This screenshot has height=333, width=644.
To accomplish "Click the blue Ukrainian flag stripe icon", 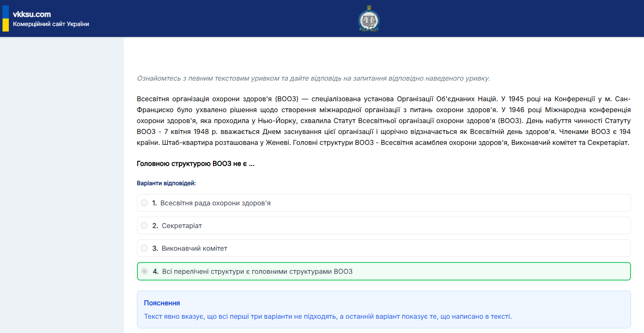I will 6,12.
